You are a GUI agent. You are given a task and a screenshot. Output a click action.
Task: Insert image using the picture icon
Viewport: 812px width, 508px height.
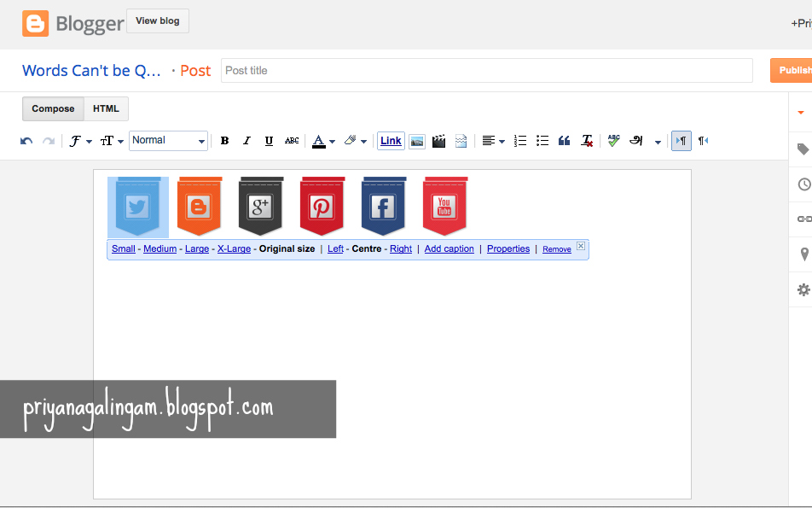pyautogui.click(x=417, y=141)
